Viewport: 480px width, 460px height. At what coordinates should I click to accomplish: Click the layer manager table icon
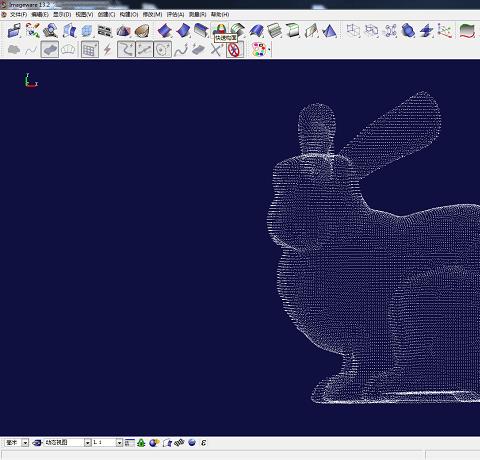pyautogui.click(x=130, y=443)
